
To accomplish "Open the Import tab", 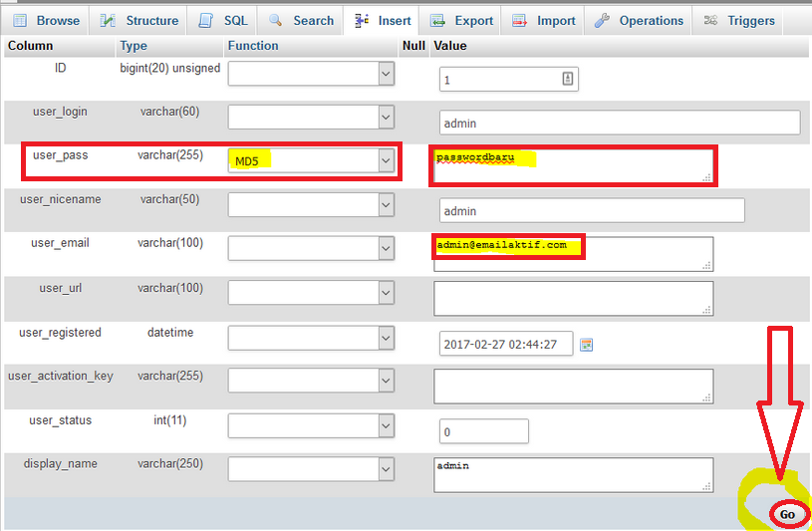I will (543, 21).
